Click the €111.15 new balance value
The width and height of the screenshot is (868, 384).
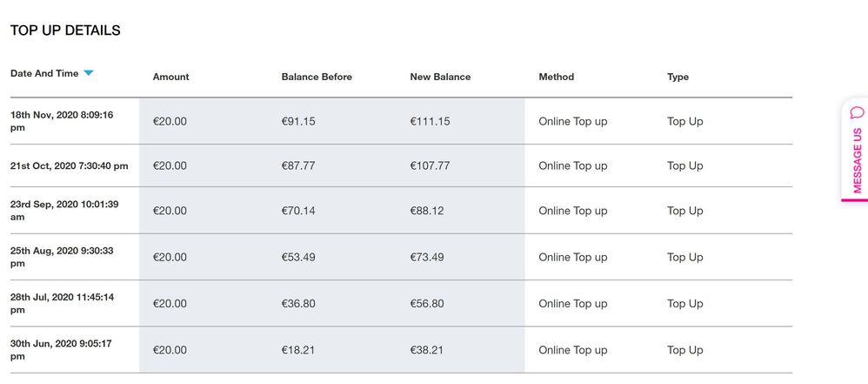(431, 121)
